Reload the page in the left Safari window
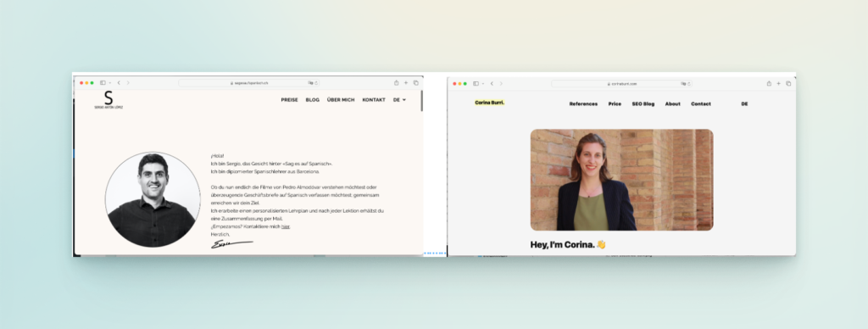868x329 pixels. point(316,83)
